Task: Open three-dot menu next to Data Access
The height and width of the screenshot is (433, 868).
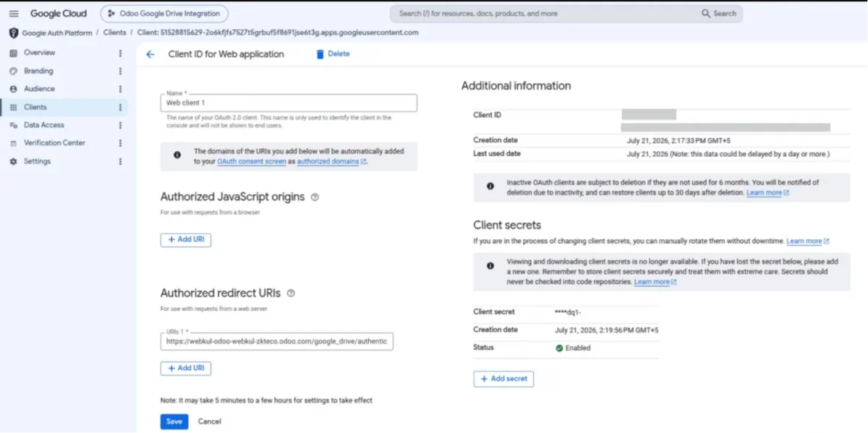Action: [120, 125]
